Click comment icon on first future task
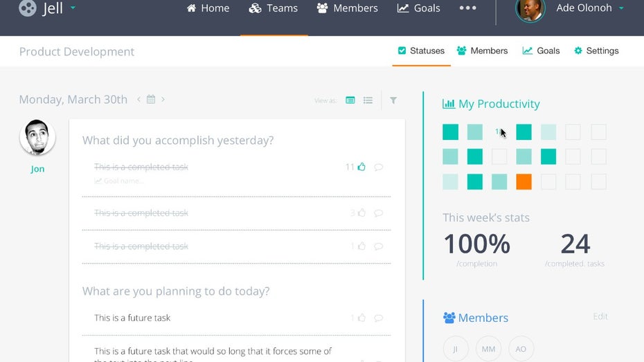Image resolution: width=644 pixels, height=362 pixels. [x=378, y=318]
